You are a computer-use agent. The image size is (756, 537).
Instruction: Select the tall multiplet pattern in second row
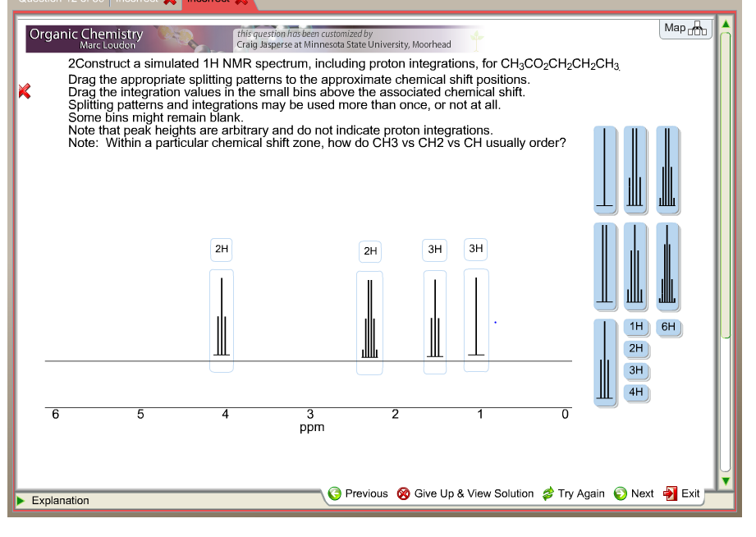[667, 263]
